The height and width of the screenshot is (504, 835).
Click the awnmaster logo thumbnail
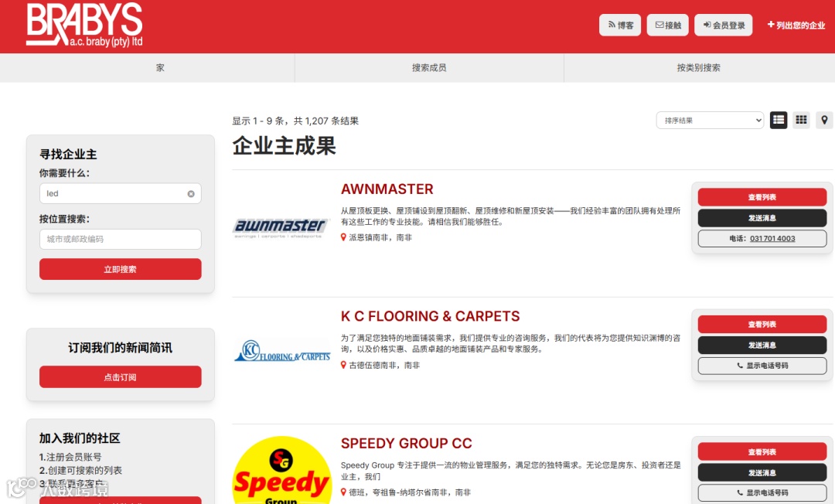pos(281,227)
